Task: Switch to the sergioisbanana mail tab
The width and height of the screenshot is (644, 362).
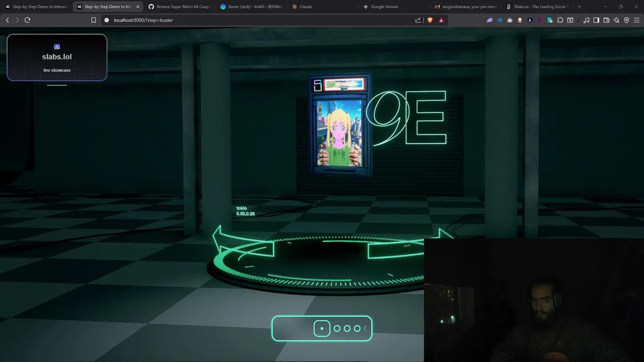Action: pos(466,7)
